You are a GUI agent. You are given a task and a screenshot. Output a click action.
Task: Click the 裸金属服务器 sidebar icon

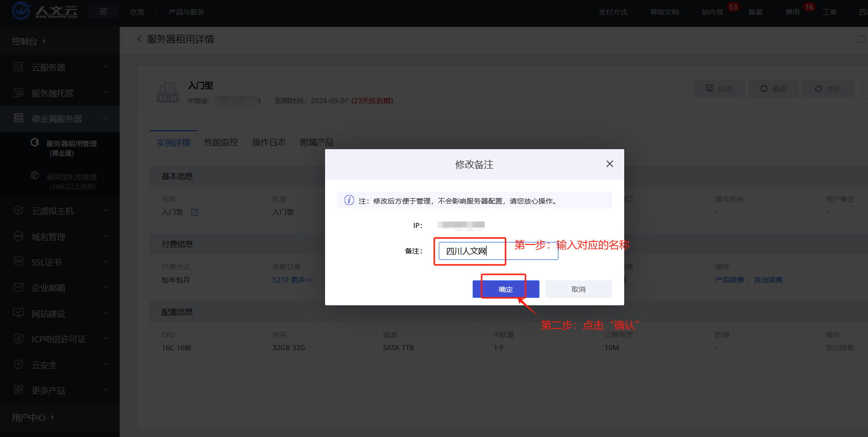pos(18,118)
